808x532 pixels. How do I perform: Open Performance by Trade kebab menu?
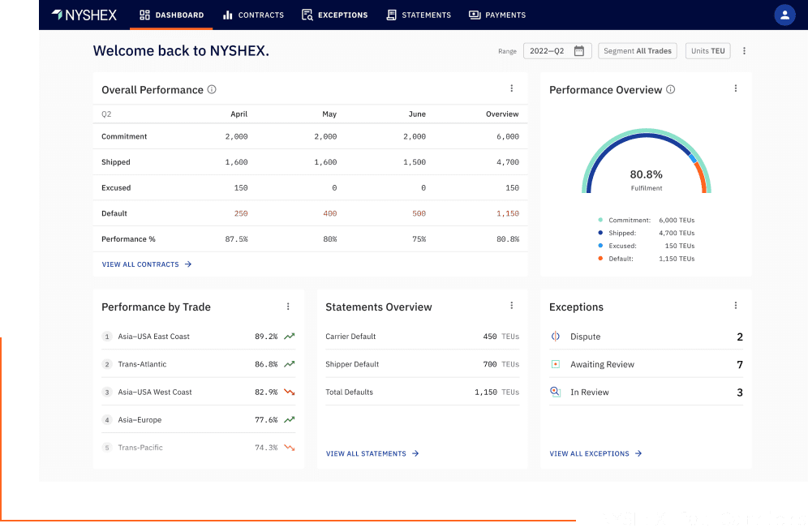pyautogui.click(x=288, y=307)
